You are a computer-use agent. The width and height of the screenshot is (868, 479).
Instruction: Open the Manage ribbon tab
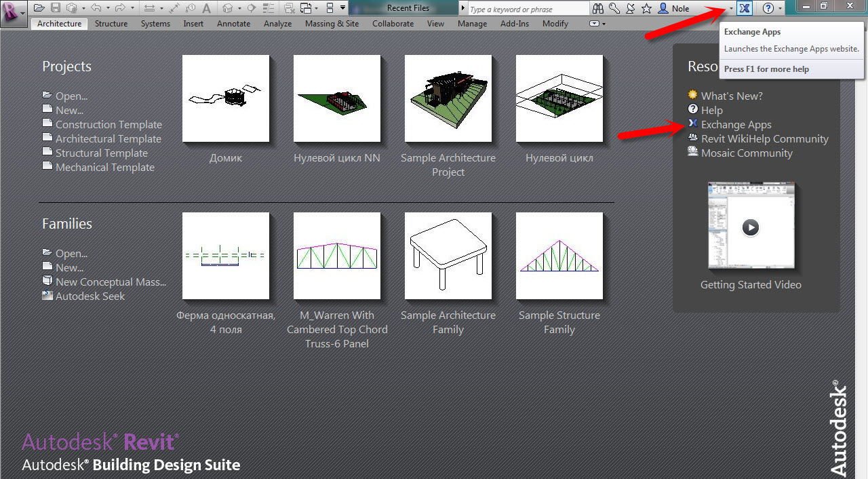coord(472,24)
